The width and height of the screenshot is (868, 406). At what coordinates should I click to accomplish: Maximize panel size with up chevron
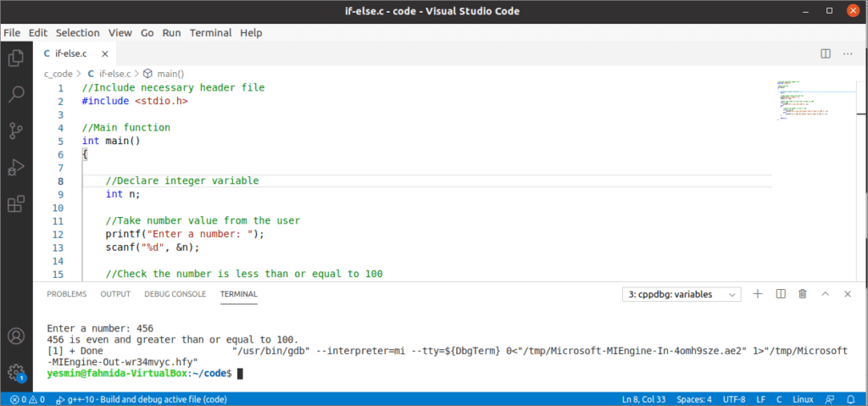pos(826,294)
